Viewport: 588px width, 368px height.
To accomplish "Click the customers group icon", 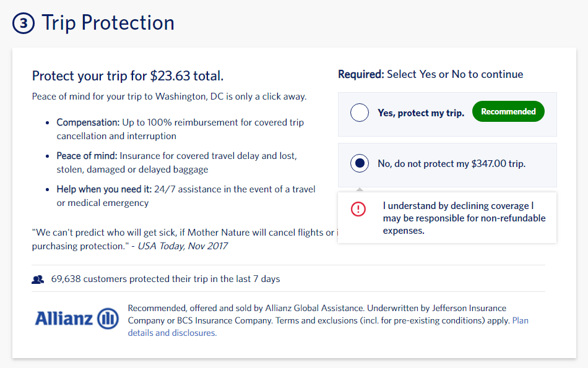I will pyautogui.click(x=38, y=280).
